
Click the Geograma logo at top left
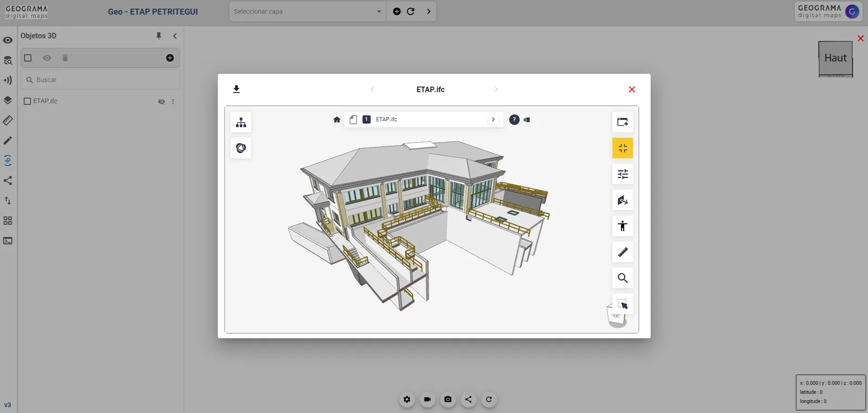[27, 12]
